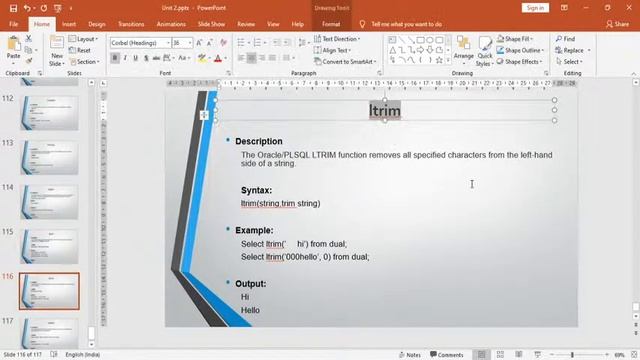640x360 pixels.
Task: Toggle the Notes pane
Action: click(x=409, y=355)
